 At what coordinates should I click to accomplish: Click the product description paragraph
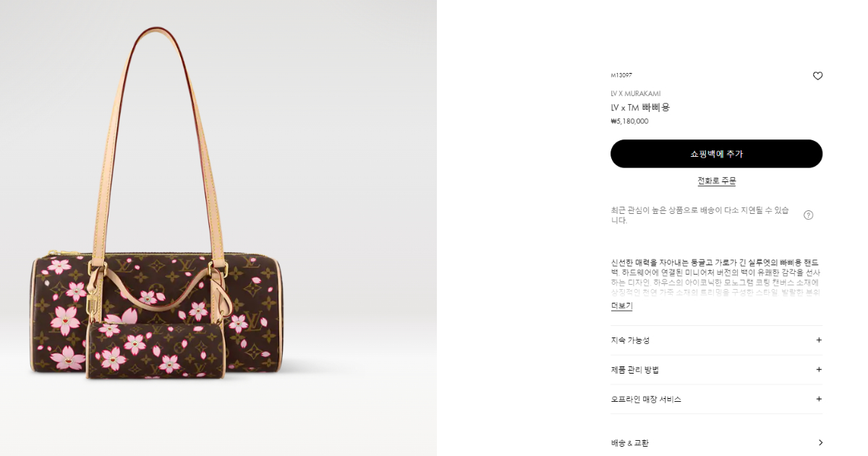click(715, 277)
